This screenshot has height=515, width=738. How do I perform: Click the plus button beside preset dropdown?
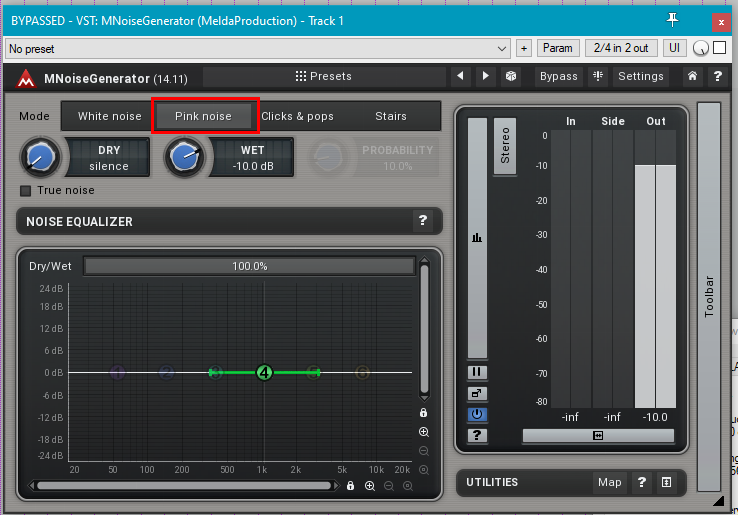(x=524, y=48)
